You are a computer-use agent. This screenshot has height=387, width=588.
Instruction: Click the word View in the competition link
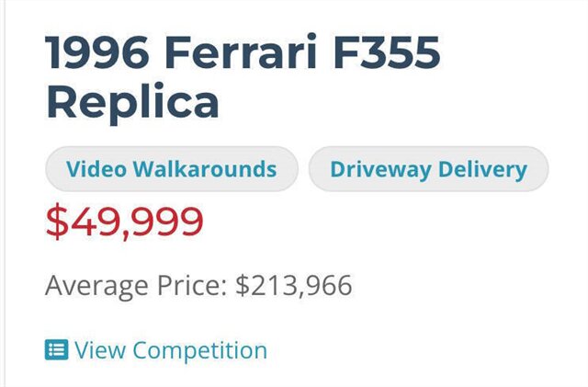100,350
